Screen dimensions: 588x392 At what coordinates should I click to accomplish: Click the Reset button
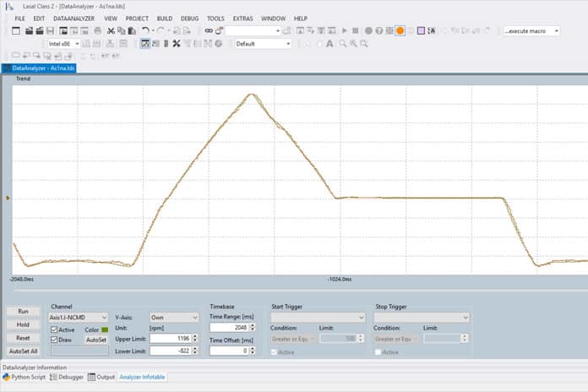click(x=24, y=338)
